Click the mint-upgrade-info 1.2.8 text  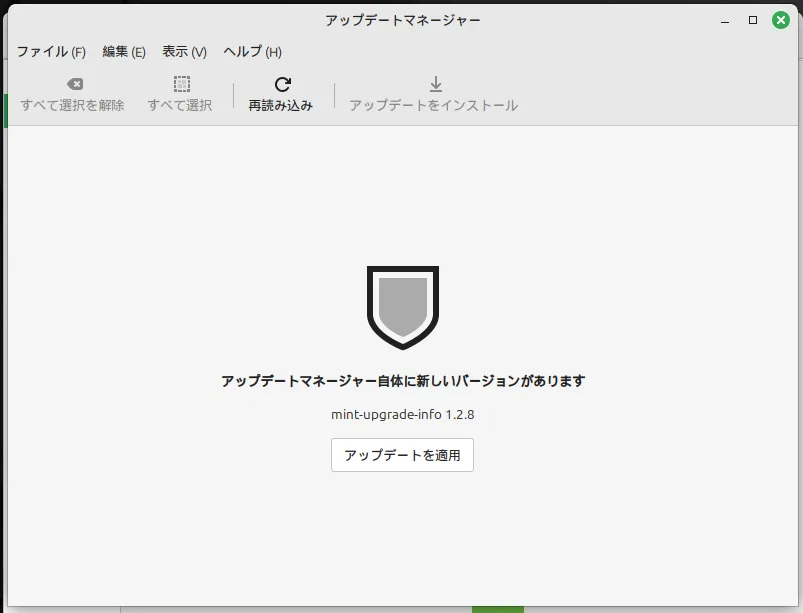[402, 414]
